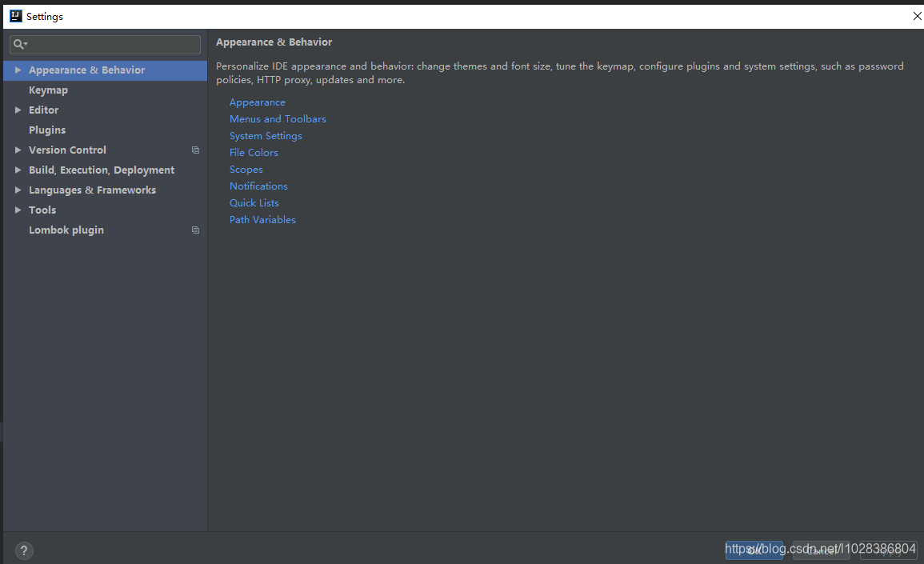This screenshot has height=564, width=924.
Task: Confirm settings with the OK button
Action: pyautogui.click(x=754, y=550)
